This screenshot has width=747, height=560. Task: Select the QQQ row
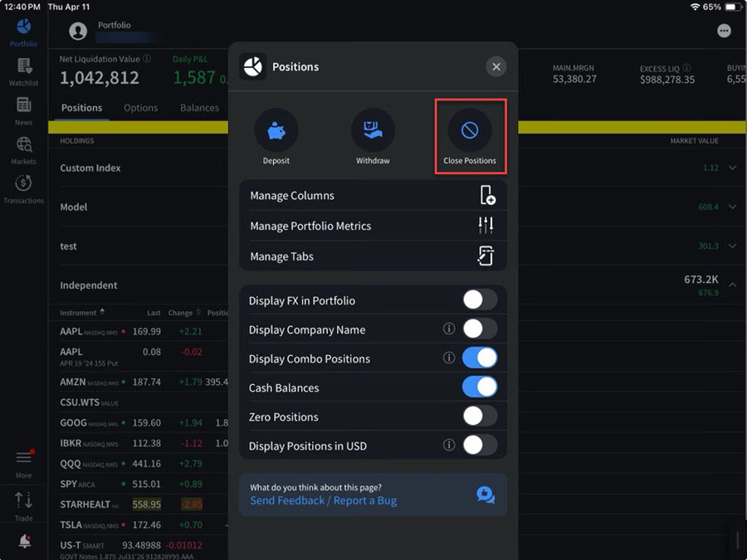click(138, 464)
